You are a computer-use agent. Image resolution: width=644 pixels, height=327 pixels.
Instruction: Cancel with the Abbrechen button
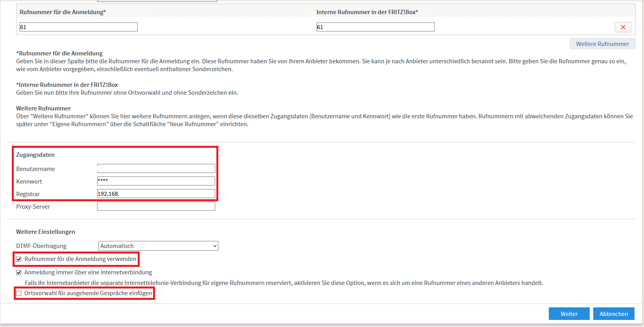point(613,314)
